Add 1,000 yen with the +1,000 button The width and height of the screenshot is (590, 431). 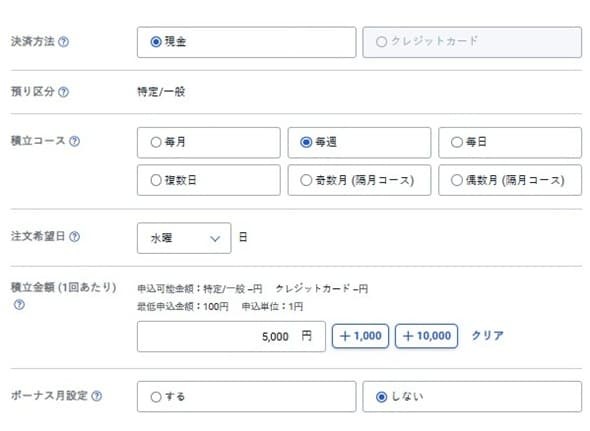tap(360, 336)
